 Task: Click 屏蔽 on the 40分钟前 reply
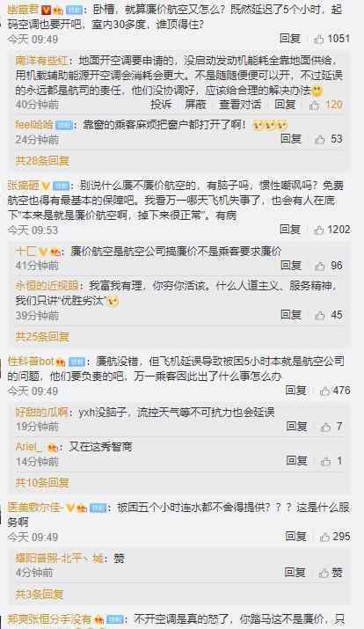click(x=196, y=105)
